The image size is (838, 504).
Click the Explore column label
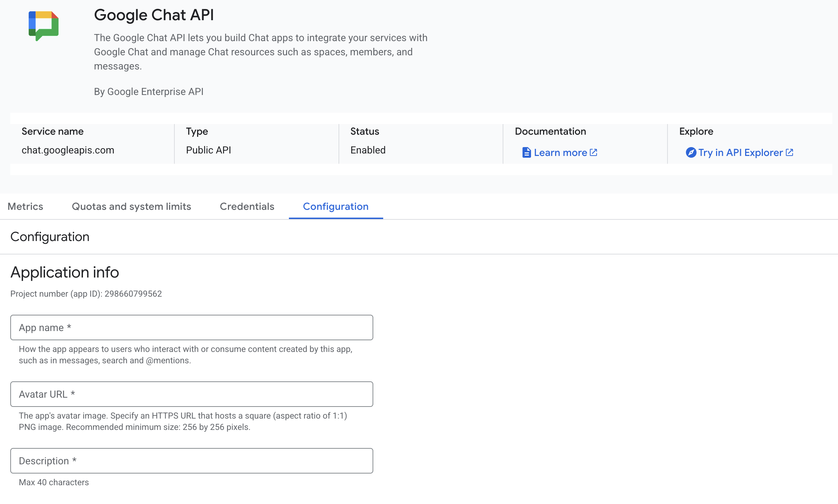click(696, 131)
